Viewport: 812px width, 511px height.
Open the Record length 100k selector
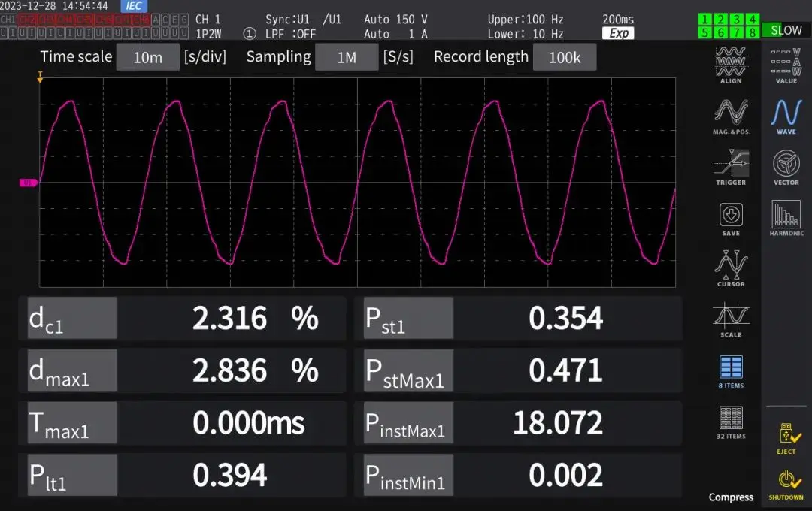tap(564, 57)
